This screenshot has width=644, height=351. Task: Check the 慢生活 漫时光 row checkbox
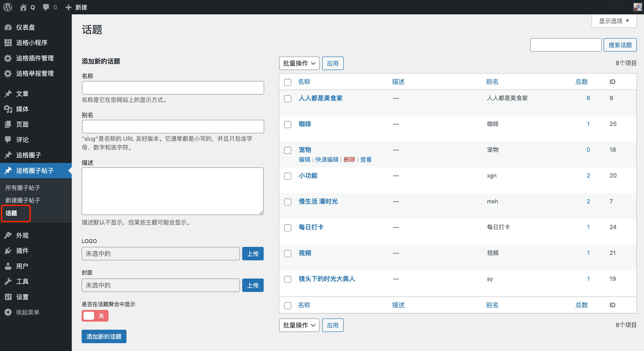287,202
